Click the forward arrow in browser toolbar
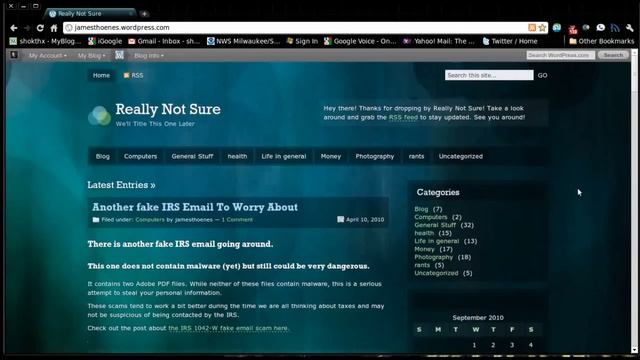This screenshot has width=640, height=360. 27,28
